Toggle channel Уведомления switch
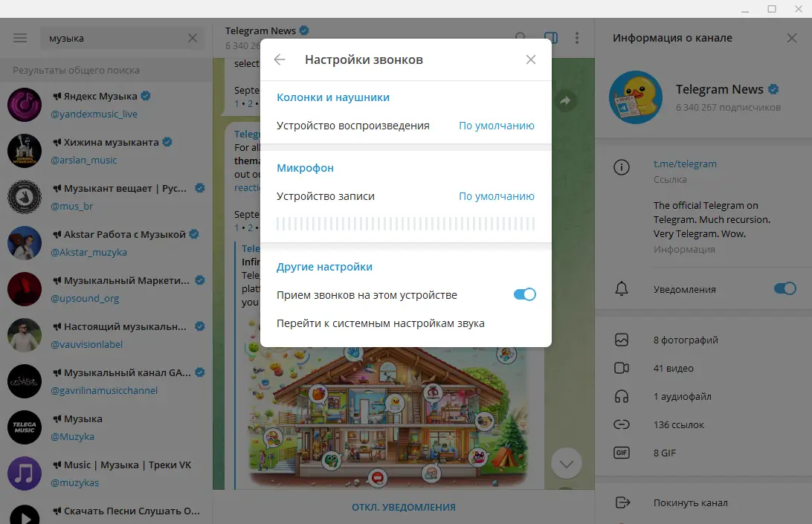The width and height of the screenshot is (812, 524). (x=785, y=289)
